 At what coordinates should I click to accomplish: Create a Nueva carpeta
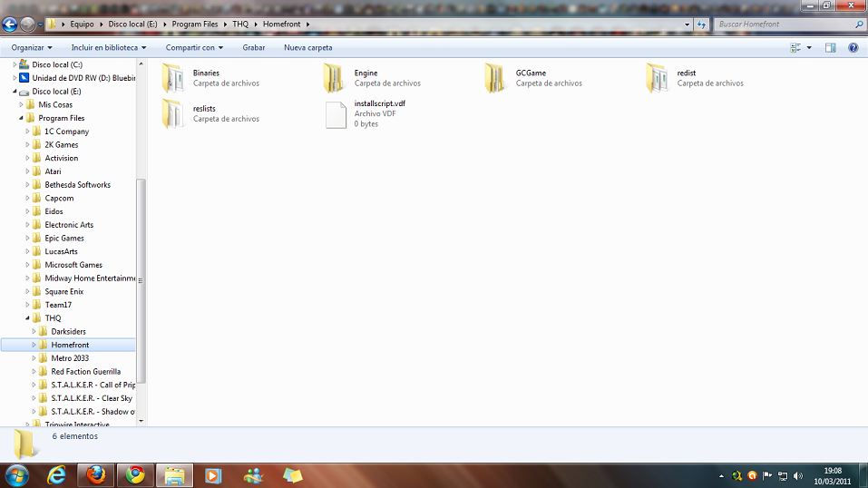307,48
